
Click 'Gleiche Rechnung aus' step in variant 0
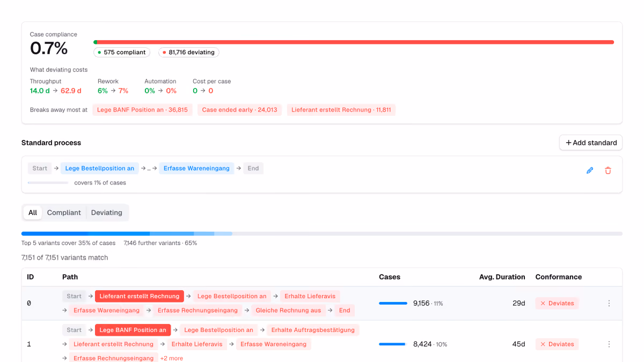pos(288,311)
